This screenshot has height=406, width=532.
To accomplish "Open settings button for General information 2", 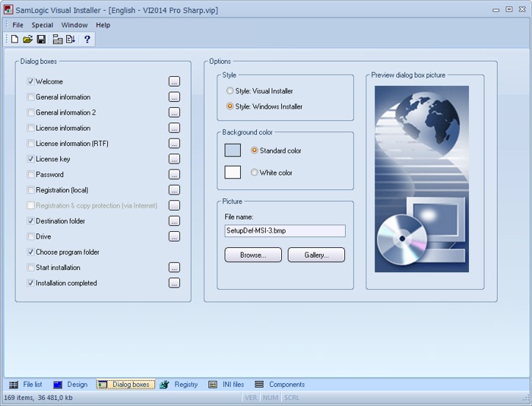I will coord(174,113).
